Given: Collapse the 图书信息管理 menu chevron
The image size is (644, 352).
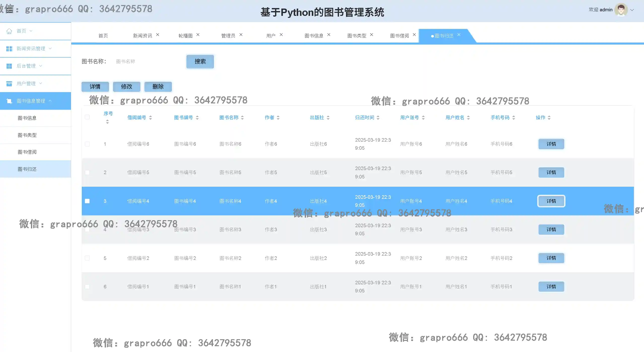Looking at the screenshot, I should tap(50, 101).
